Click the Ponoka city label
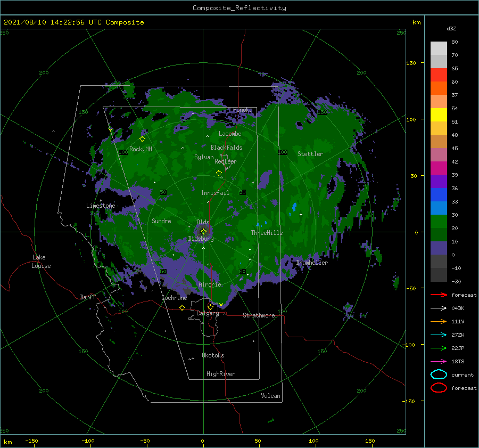 pyautogui.click(x=243, y=110)
